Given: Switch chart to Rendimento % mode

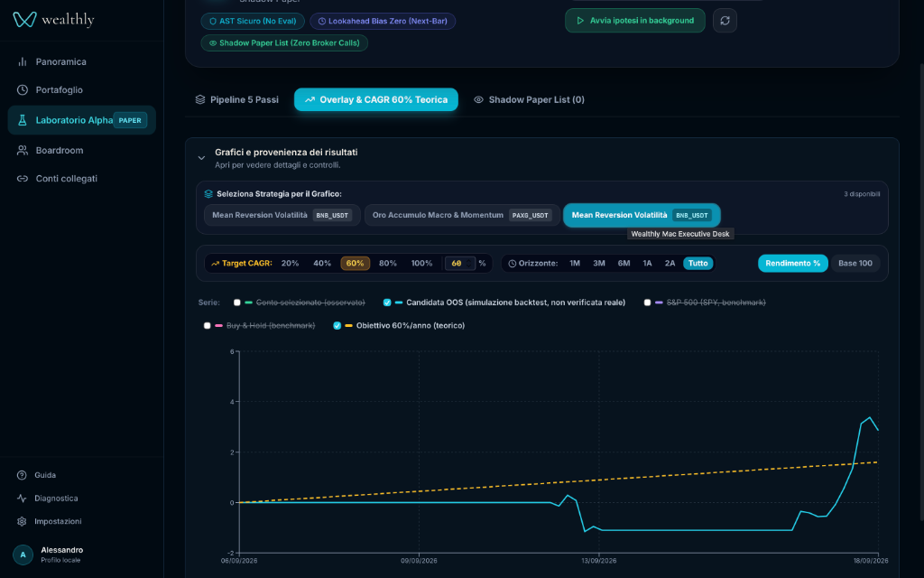Looking at the screenshot, I should [792, 263].
